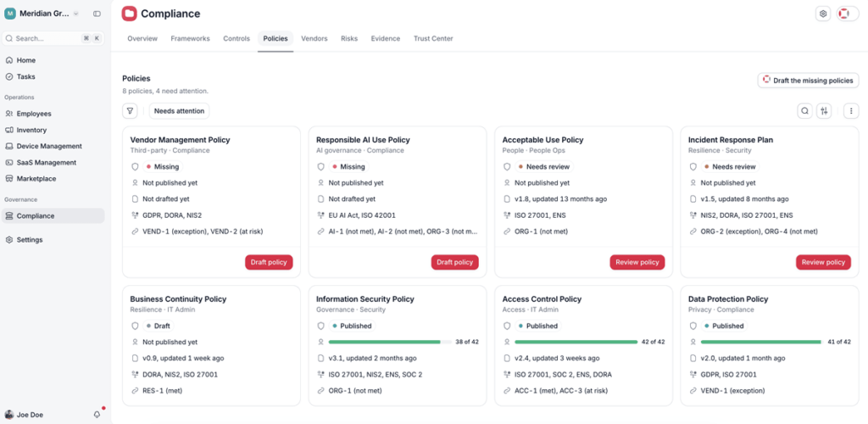Click Missing status on Vendor Management Policy
868x424 pixels.
tap(162, 166)
